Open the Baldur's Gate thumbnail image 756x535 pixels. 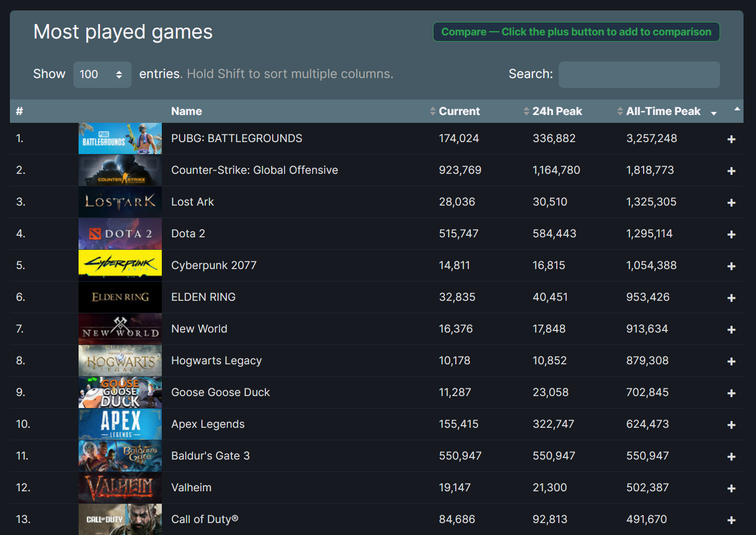[x=120, y=456]
